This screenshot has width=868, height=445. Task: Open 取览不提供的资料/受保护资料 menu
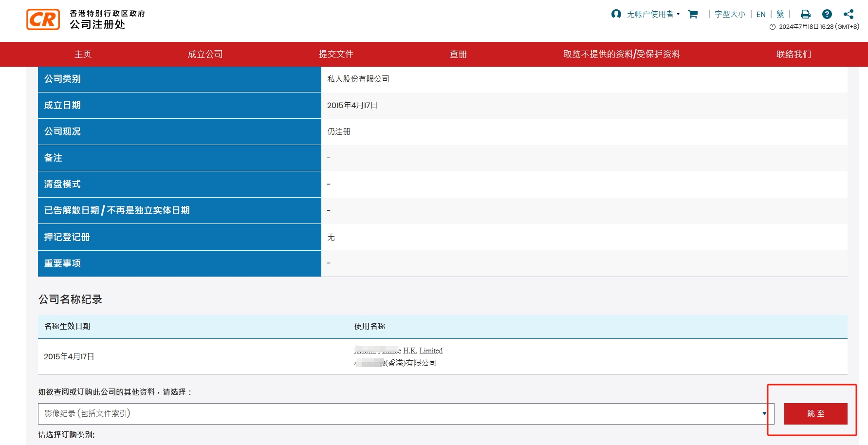(x=622, y=54)
